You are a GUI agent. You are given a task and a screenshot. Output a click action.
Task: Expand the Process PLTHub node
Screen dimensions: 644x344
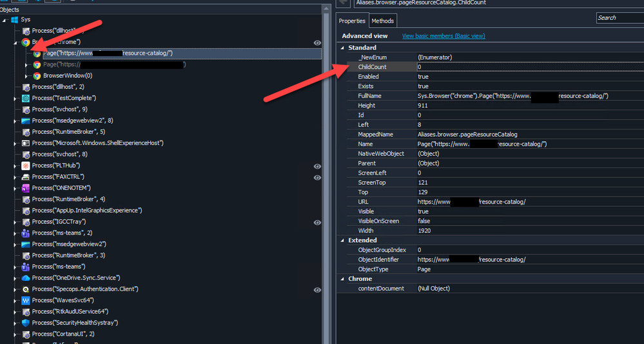(15, 166)
